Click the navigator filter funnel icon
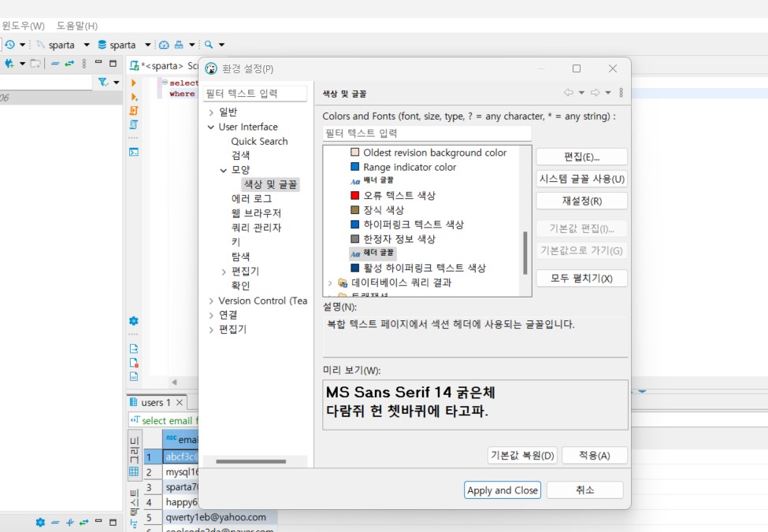The image size is (768, 532). tap(103, 82)
